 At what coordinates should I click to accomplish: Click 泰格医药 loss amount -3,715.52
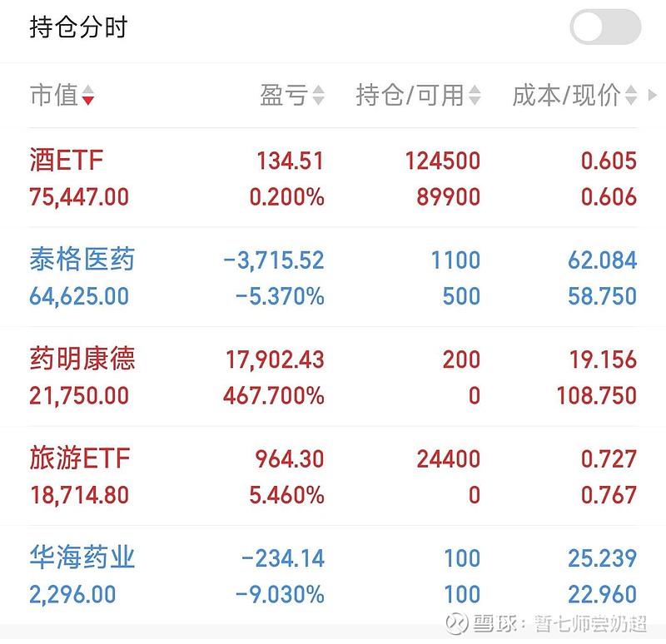[x=274, y=260]
